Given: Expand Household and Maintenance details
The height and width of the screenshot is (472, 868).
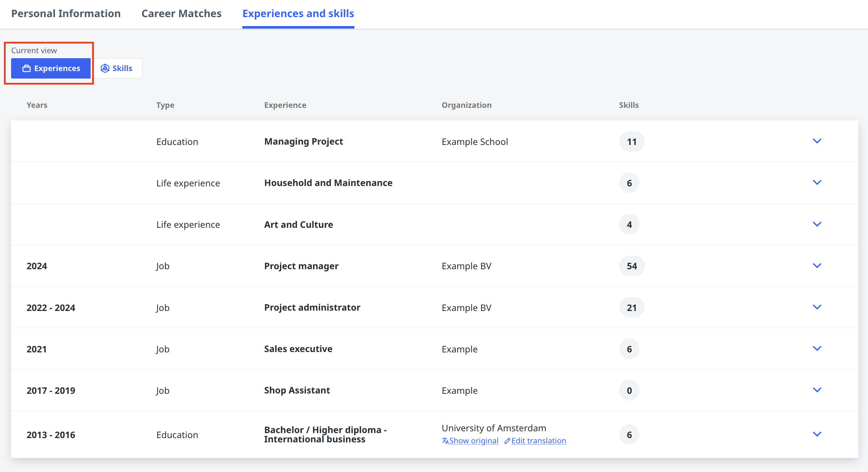Looking at the screenshot, I should point(817,182).
